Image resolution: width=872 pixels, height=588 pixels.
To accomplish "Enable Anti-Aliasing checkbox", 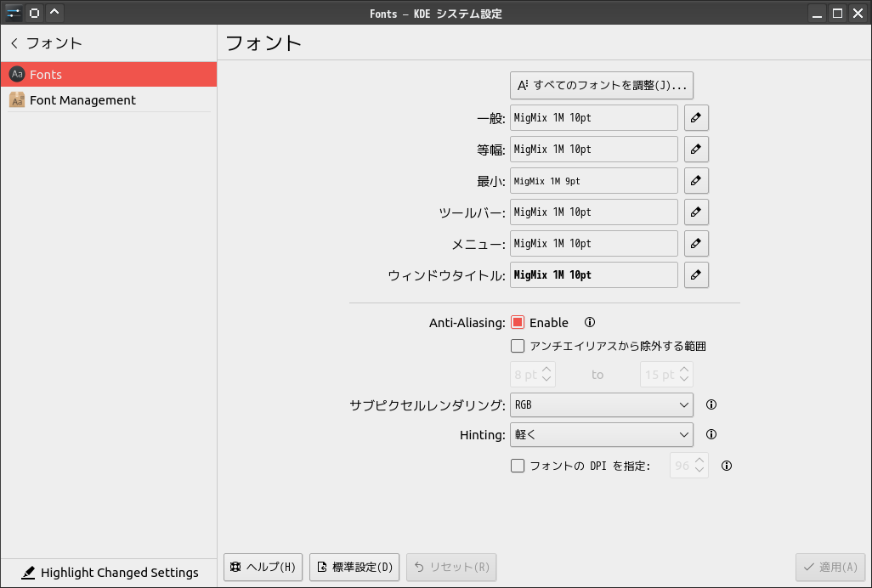I will tap(518, 322).
